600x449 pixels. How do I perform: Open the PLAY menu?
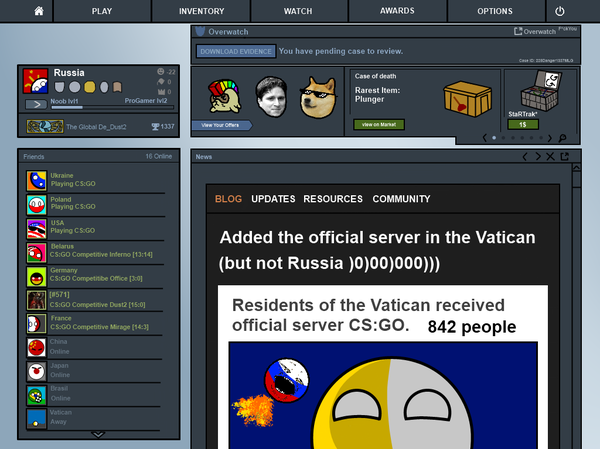tap(102, 11)
